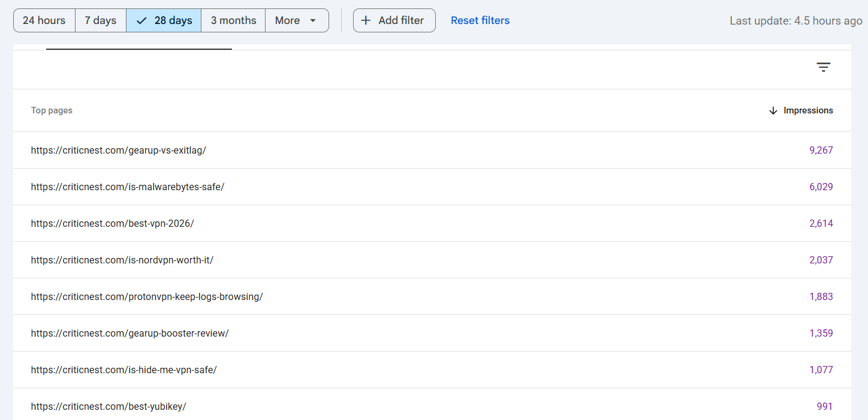Open the is-nordvpn-worth-it page row
868x420 pixels.
click(432, 260)
